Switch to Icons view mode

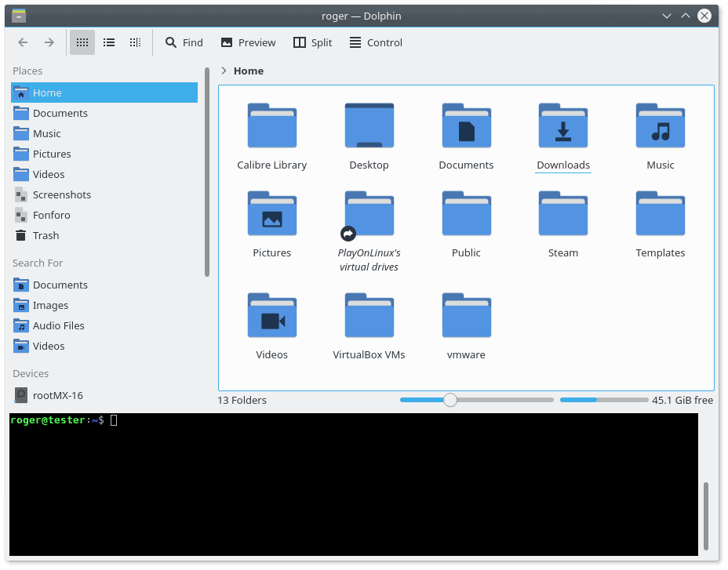click(82, 42)
